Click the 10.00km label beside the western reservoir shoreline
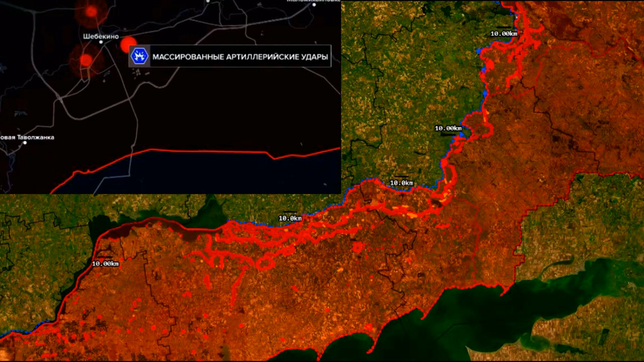644x362 pixels. pos(105,264)
